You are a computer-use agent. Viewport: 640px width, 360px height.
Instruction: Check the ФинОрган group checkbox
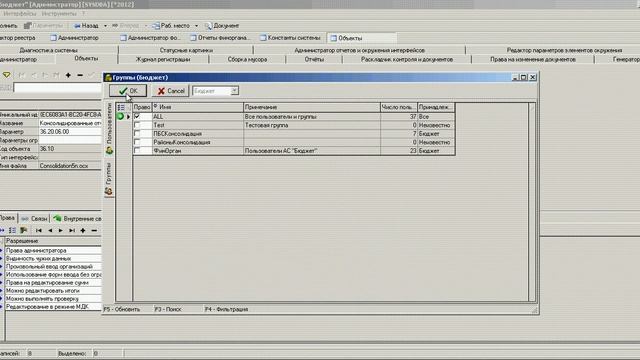coord(137,151)
